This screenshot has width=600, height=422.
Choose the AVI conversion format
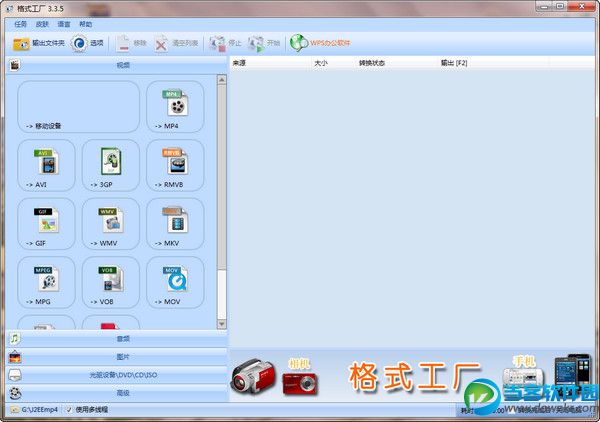click(x=45, y=164)
